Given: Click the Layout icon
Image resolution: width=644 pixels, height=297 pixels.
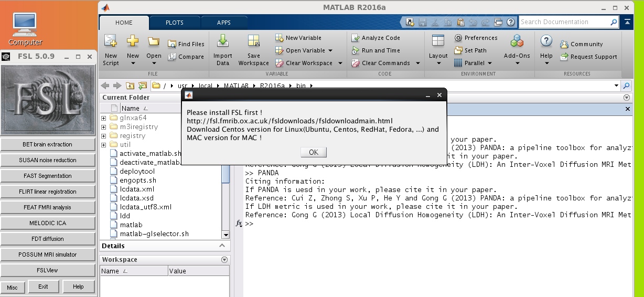Looking at the screenshot, I should 438,41.
